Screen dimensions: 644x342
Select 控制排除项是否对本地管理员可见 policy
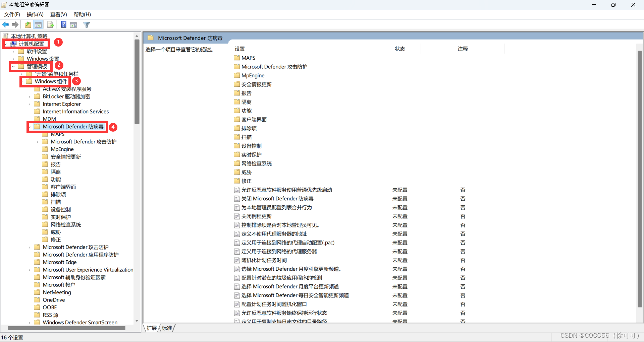coord(280,225)
